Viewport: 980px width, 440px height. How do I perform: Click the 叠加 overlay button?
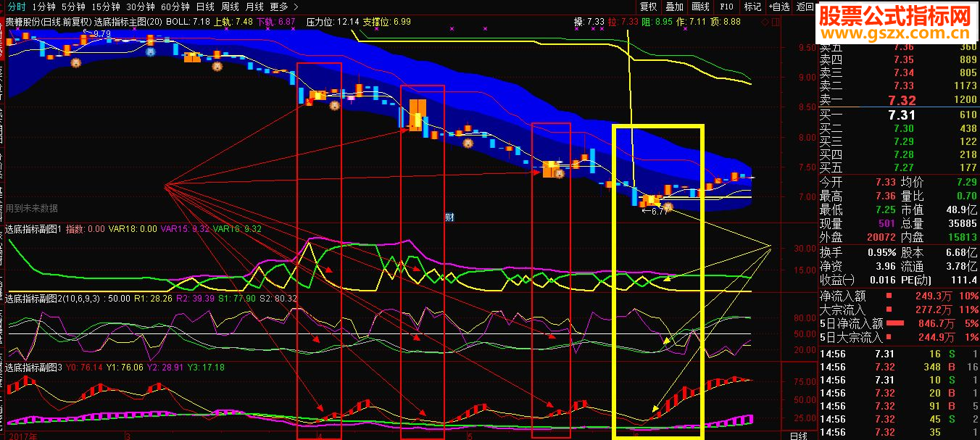[x=674, y=7]
